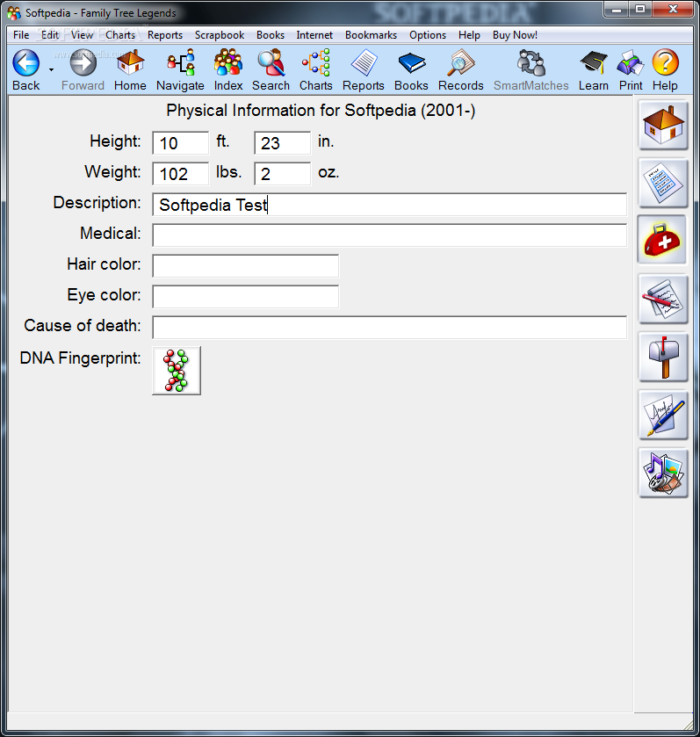The image size is (700, 737).
Task: Open the File menu
Action: [21, 35]
